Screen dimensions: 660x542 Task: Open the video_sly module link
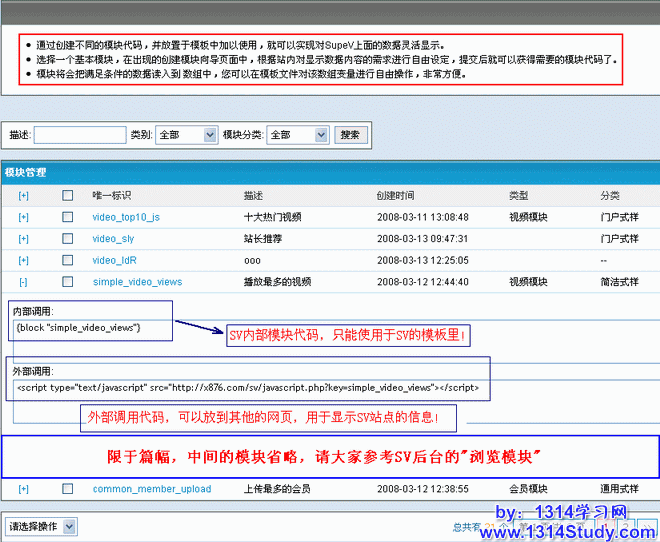point(113,239)
